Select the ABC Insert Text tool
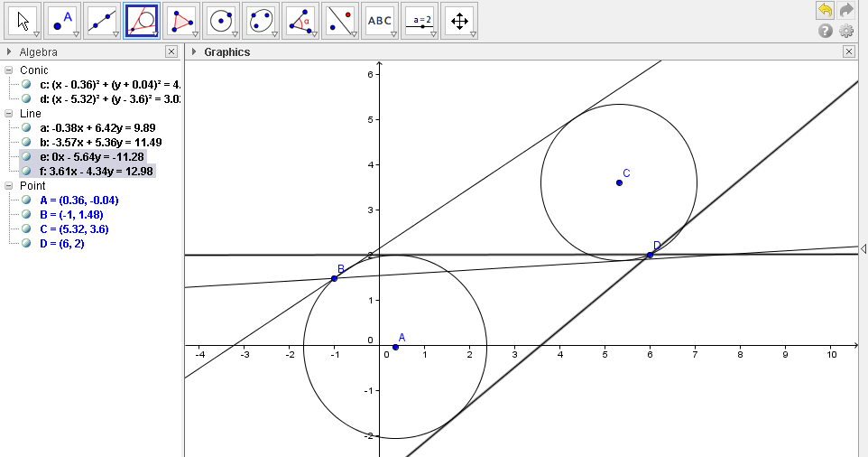868x457 pixels. coord(380,21)
